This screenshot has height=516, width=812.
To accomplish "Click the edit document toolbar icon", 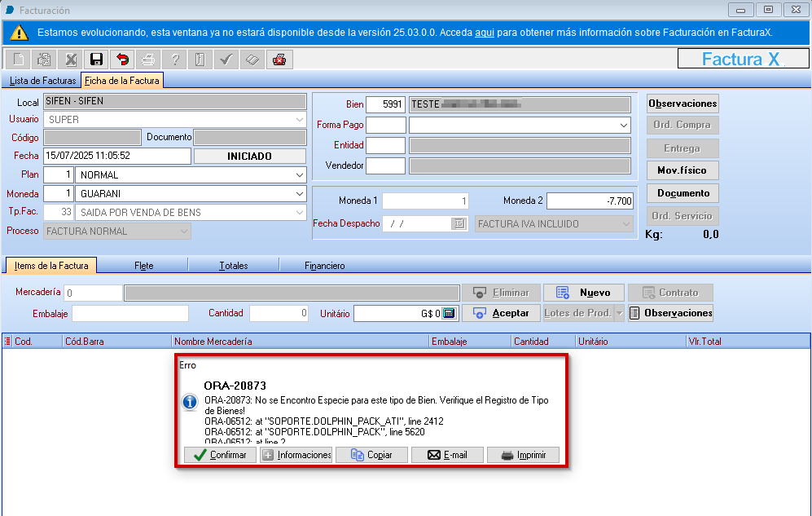I will coord(44,60).
